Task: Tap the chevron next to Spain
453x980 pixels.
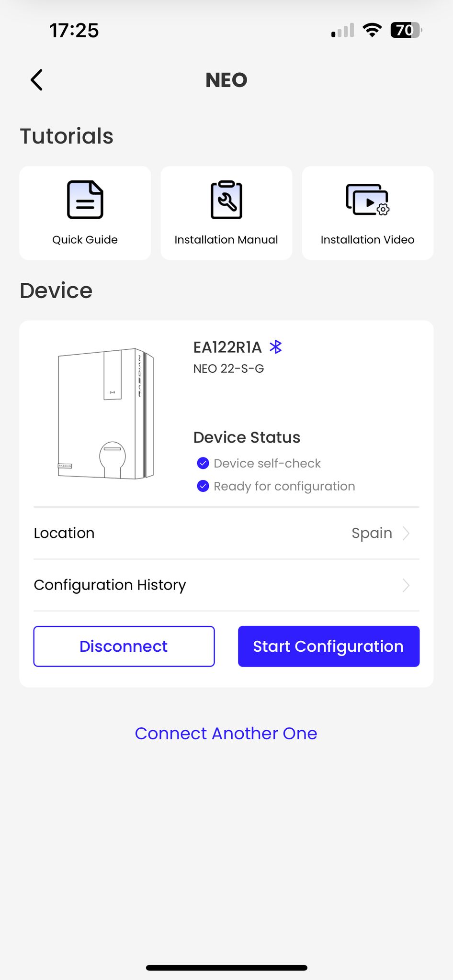Action: pos(406,533)
